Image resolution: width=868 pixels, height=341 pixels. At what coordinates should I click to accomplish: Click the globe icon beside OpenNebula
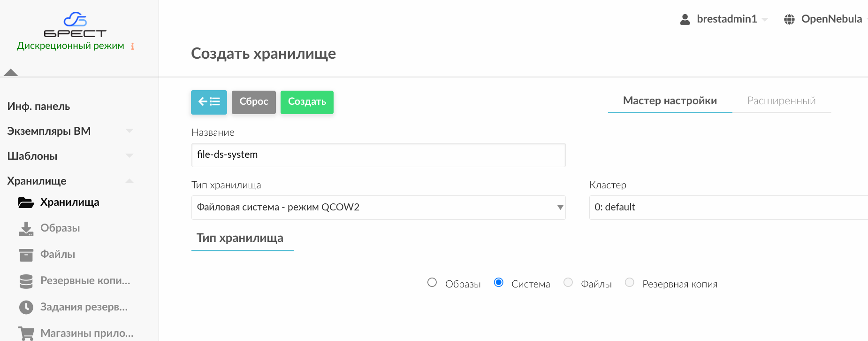pyautogui.click(x=790, y=19)
